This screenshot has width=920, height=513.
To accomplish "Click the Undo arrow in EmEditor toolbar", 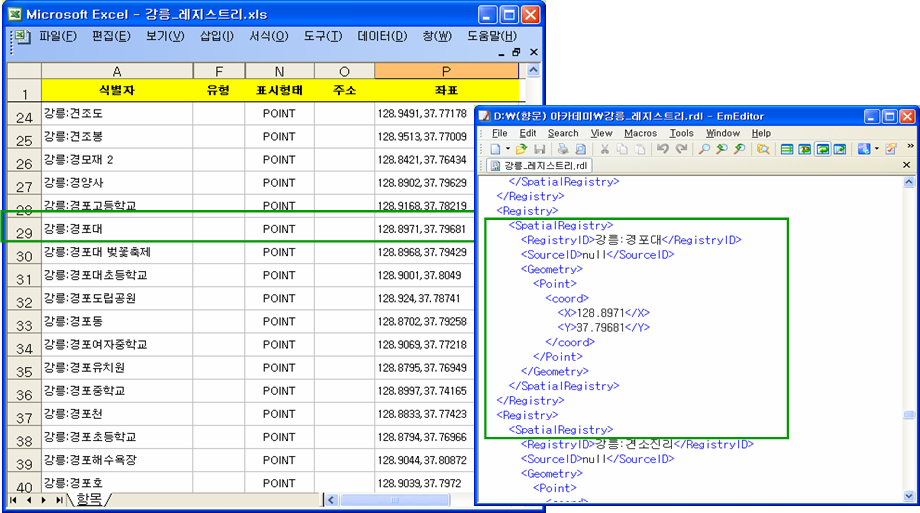I will [663, 149].
